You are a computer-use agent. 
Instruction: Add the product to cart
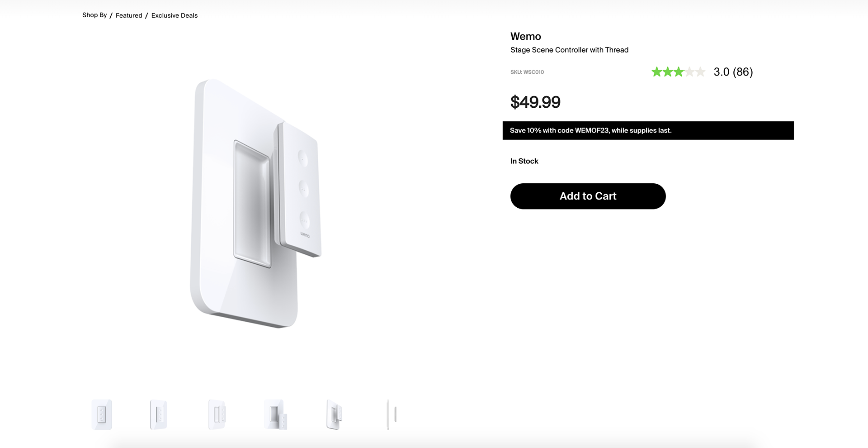(x=588, y=196)
